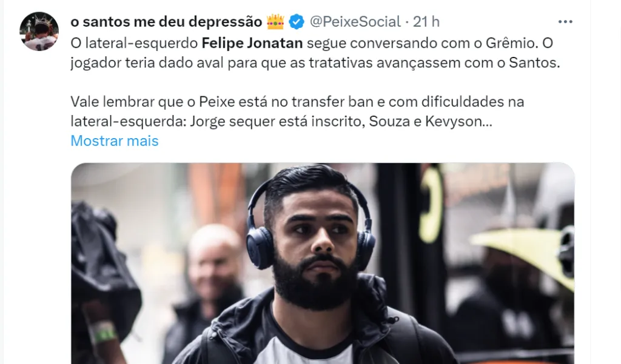Viewport: 621px width, 364px height.
Task: Click the "Jorge sequer está inscrito" phrase
Action: (277, 122)
